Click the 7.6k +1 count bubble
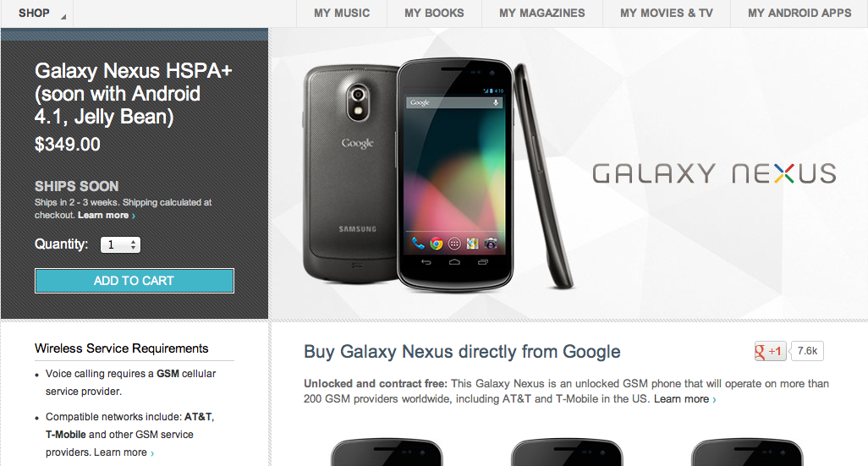Image resolution: width=868 pixels, height=466 pixels. click(807, 351)
